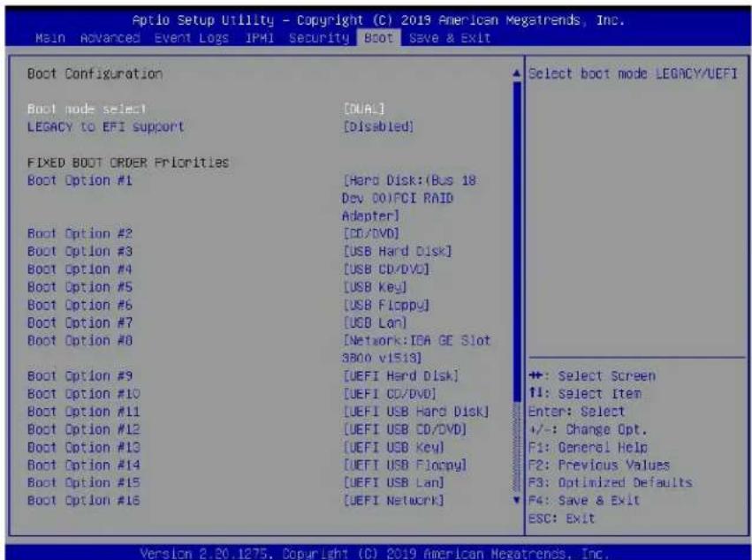Change the [UEFI USB CD/DVD] value
Viewport: 752px width, 560px height.
(405, 429)
